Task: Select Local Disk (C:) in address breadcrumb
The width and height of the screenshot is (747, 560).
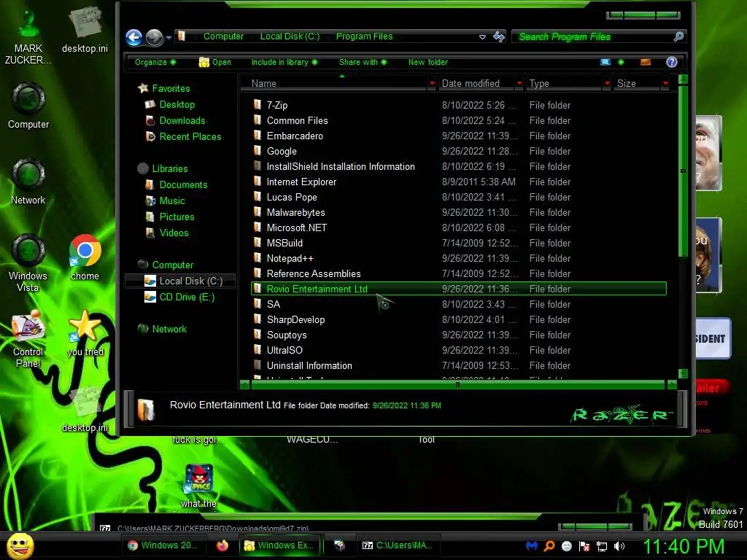Action: (290, 36)
